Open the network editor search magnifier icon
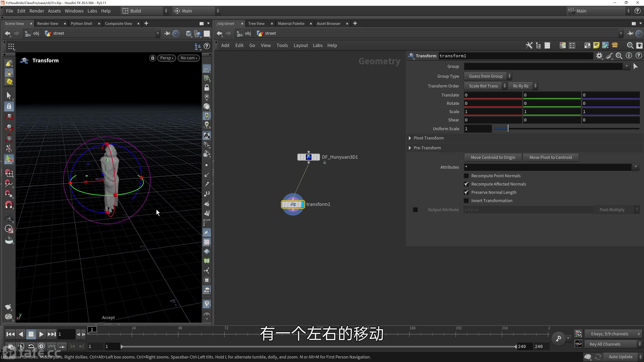644x362 pixels. pos(630,46)
